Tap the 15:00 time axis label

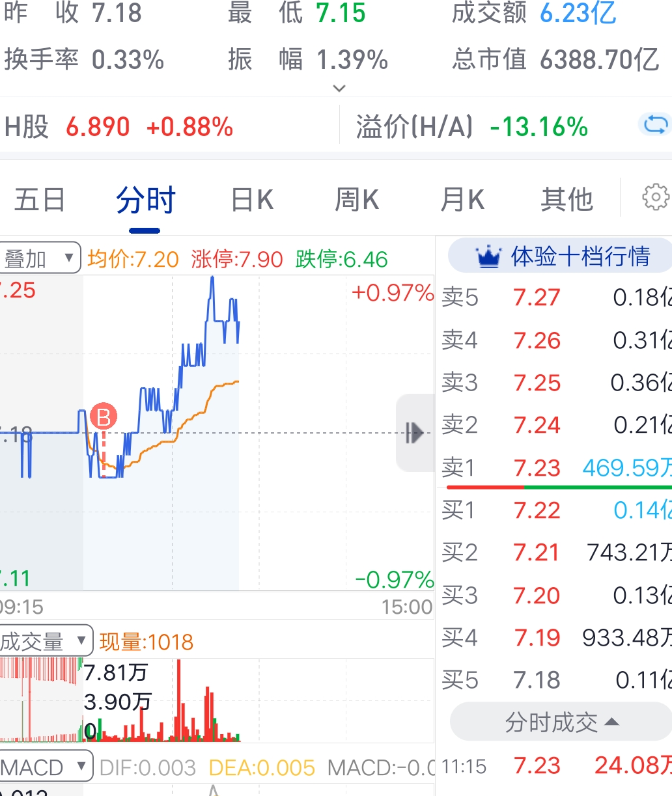(x=407, y=607)
